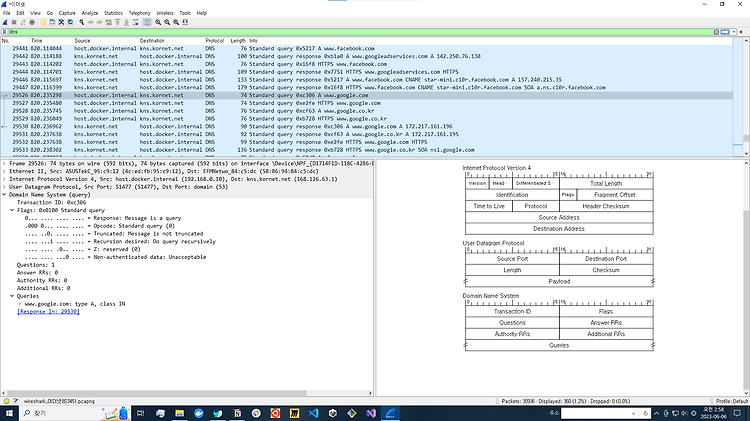Select packet 29441 facebook.com query row
The height and width of the screenshot is (421, 750).
click(366, 49)
